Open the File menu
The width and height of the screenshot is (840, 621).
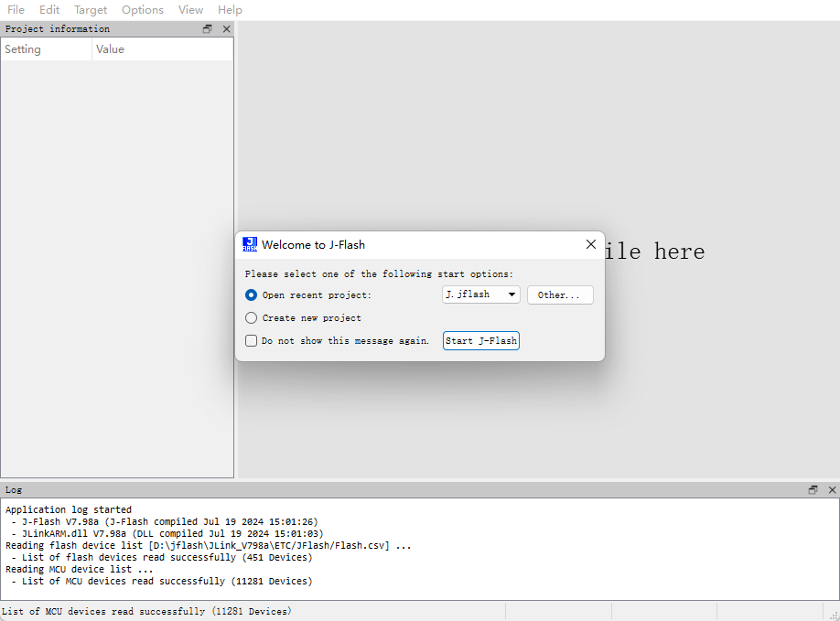pos(16,10)
